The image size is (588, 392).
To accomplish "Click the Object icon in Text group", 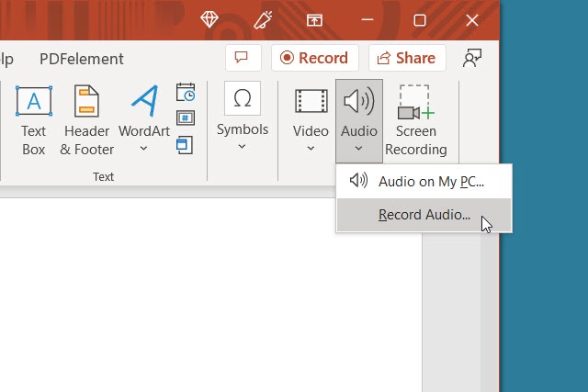I will [x=186, y=143].
